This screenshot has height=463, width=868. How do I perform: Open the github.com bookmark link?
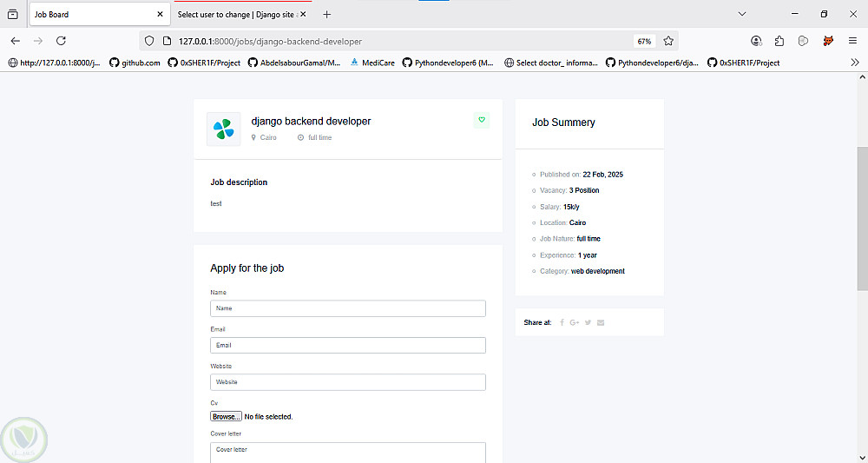[135, 63]
